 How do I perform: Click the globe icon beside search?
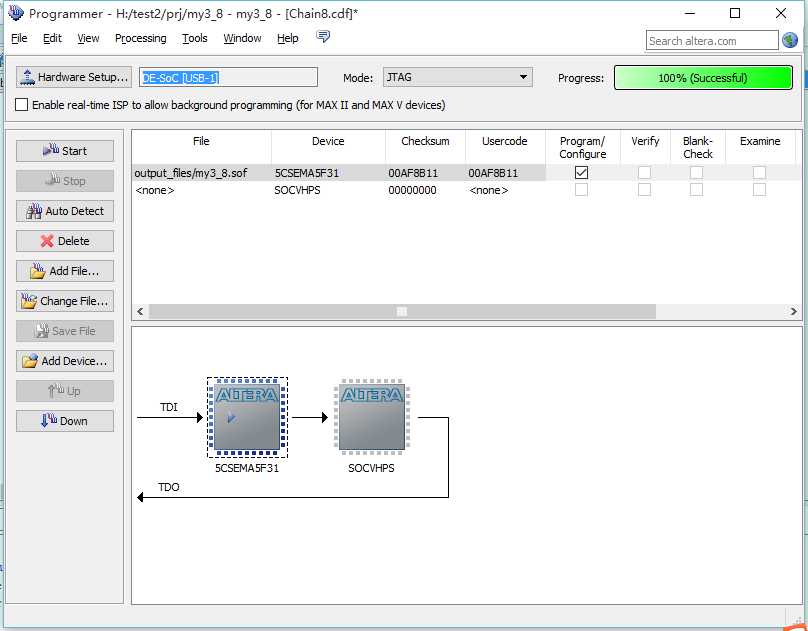[790, 40]
